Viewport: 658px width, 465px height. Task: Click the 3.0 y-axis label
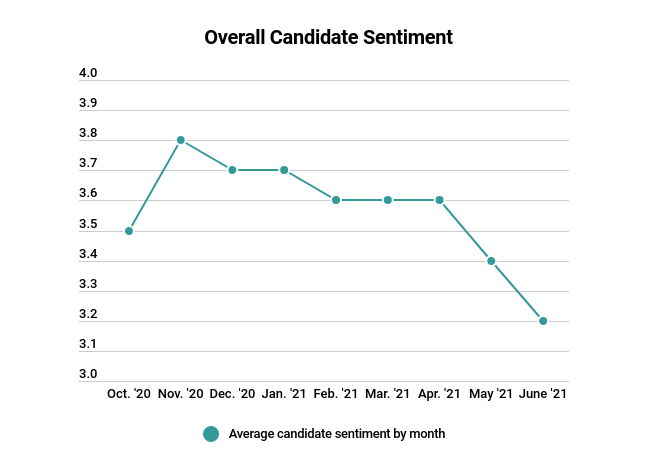coord(88,375)
